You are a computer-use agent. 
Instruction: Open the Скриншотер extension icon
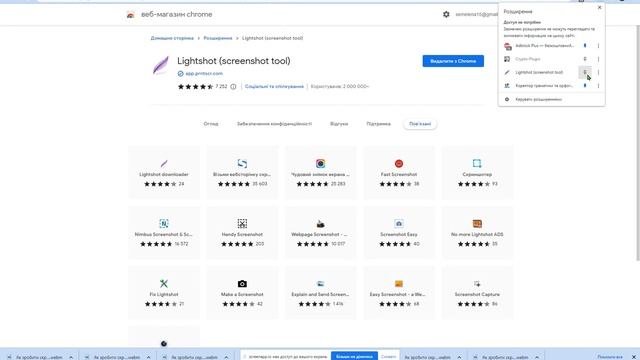pos(477,163)
